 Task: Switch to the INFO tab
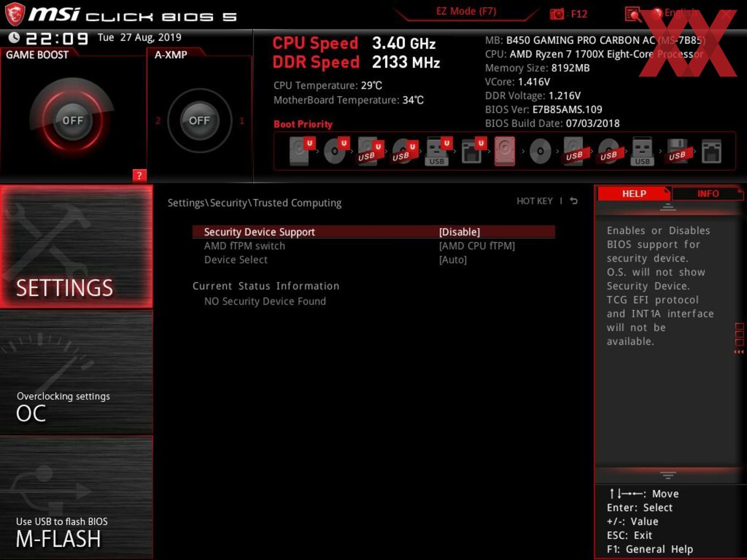(707, 193)
